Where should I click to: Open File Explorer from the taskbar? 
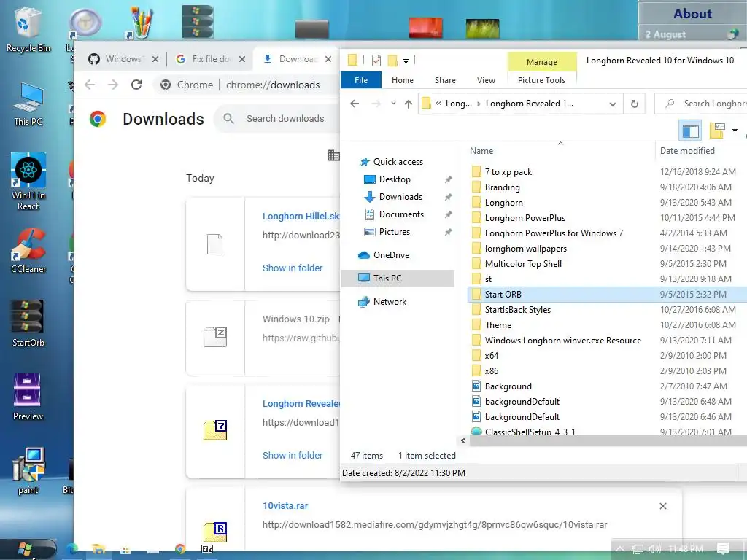(x=98, y=549)
